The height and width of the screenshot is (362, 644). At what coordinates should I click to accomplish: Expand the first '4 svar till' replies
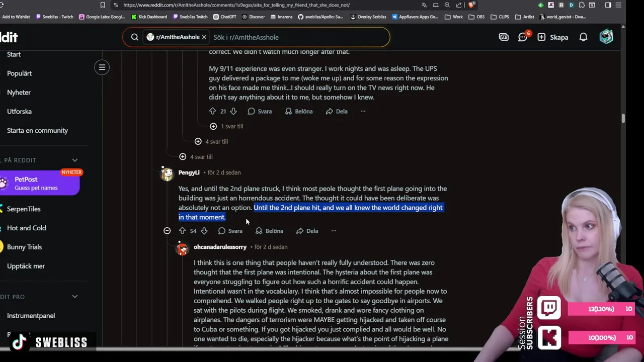coord(211,142)
